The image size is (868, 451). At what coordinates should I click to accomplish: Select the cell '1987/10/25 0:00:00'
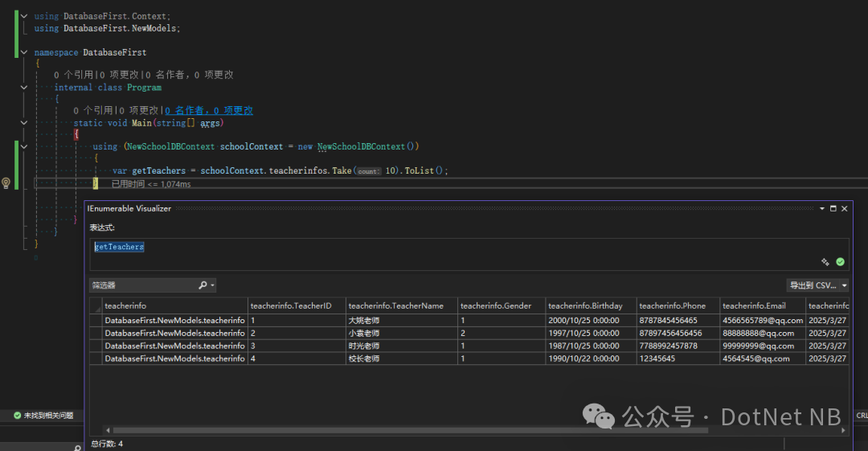click(591, 346)
